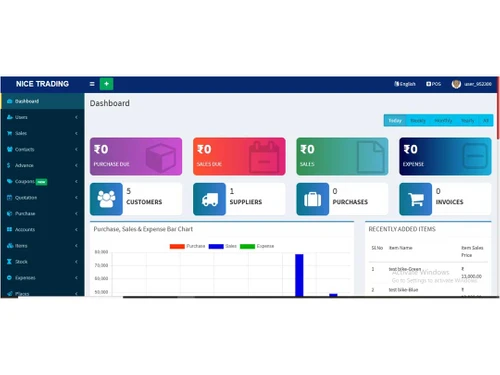Screen dimensions: 500x375
Task: Expand the Accounts menu chevron
Action: coord(76,229)
